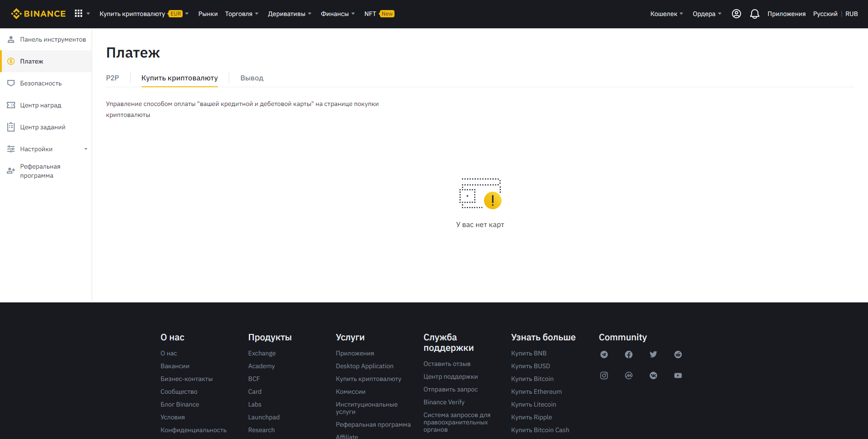Click the VK community icon
868x439 pixels.
tap(653, 376)
